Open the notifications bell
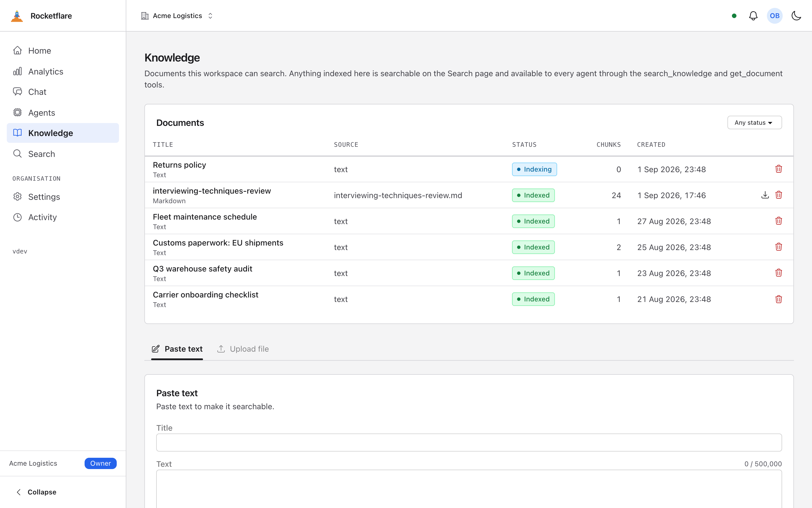Screen dimensions: 812x508 tap(753, 16)
